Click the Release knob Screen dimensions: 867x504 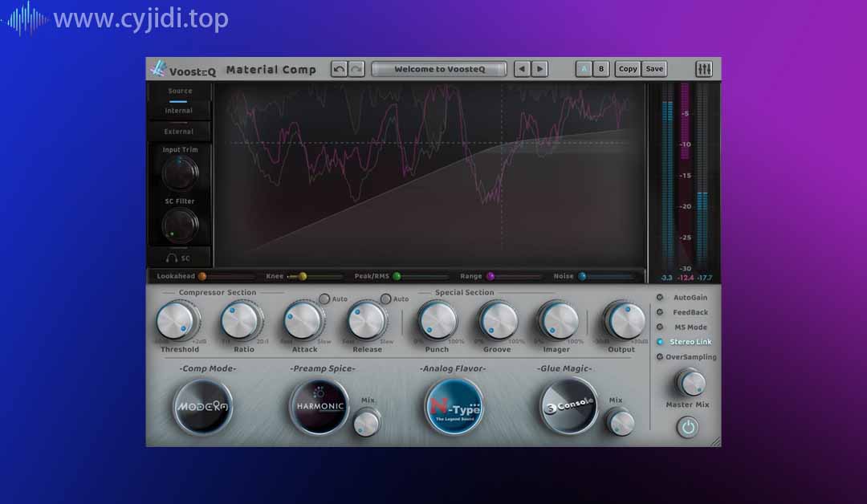click(x=367, y=320)
